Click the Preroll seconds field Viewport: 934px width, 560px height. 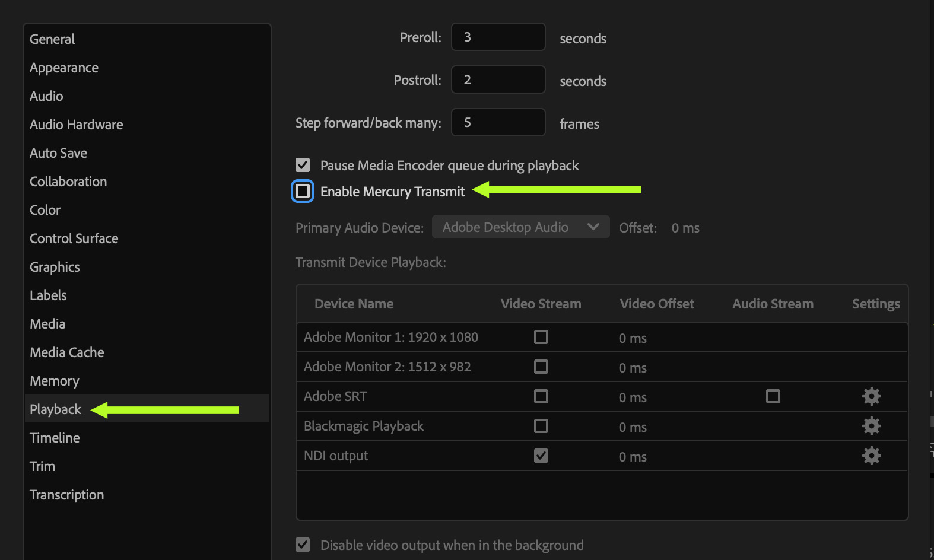498,37
